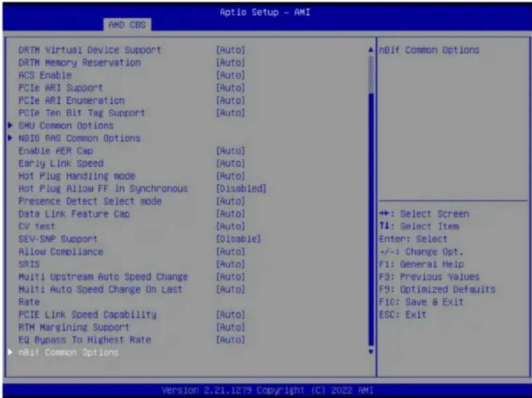Select DRTM Virtual Device Support label
This screenshot has width=532, height=398.
click(x=90, y=50)
